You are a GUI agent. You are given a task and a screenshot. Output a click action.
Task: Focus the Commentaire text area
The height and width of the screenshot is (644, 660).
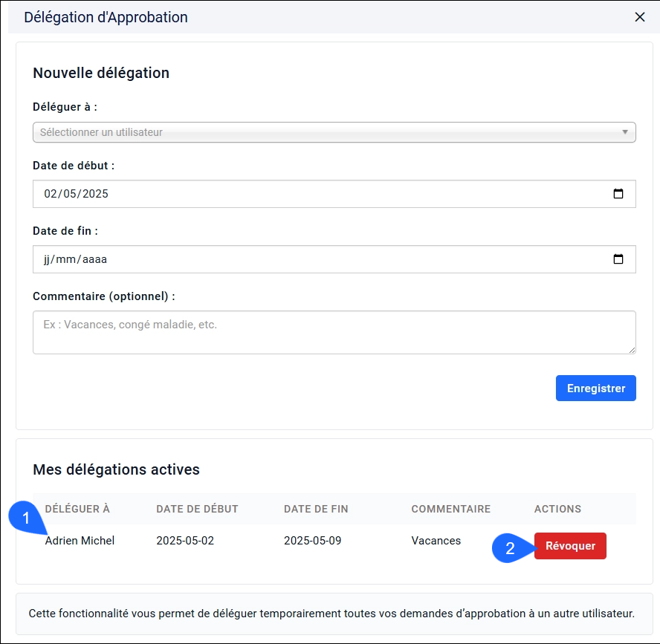[x=334, y=332]
